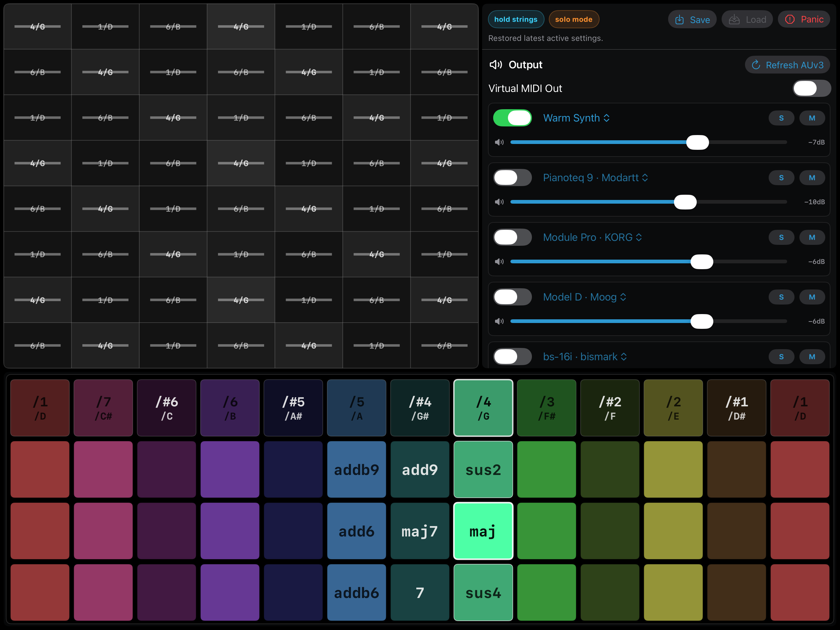The width and height of the screenshot is (840, 630).
Task: Adjust the Warm Synth volume slider
Action: (648, 142)
